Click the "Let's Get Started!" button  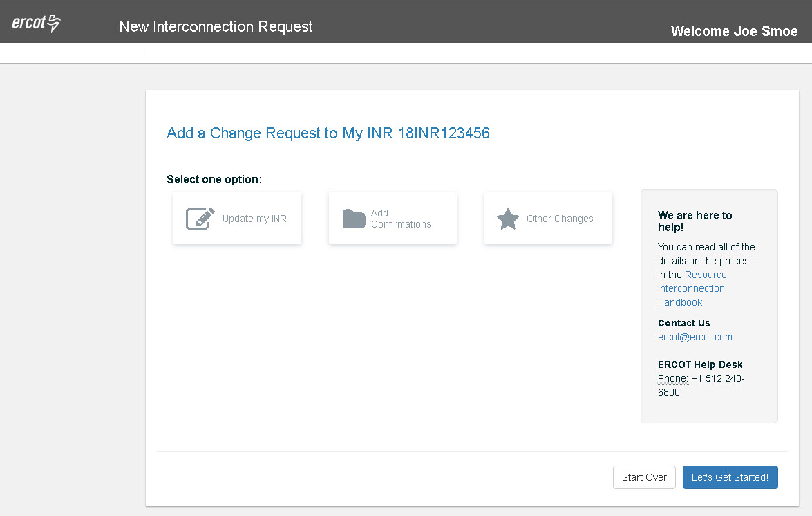click(730, 477)
